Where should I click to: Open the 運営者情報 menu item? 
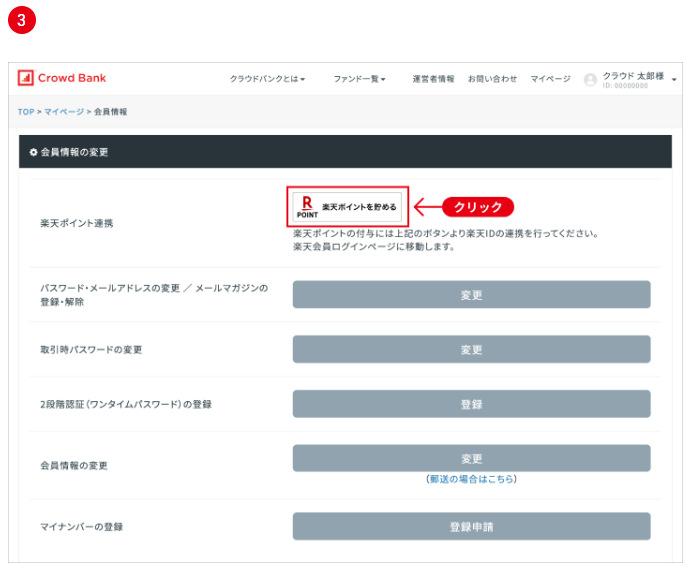[x=433, y=79]
